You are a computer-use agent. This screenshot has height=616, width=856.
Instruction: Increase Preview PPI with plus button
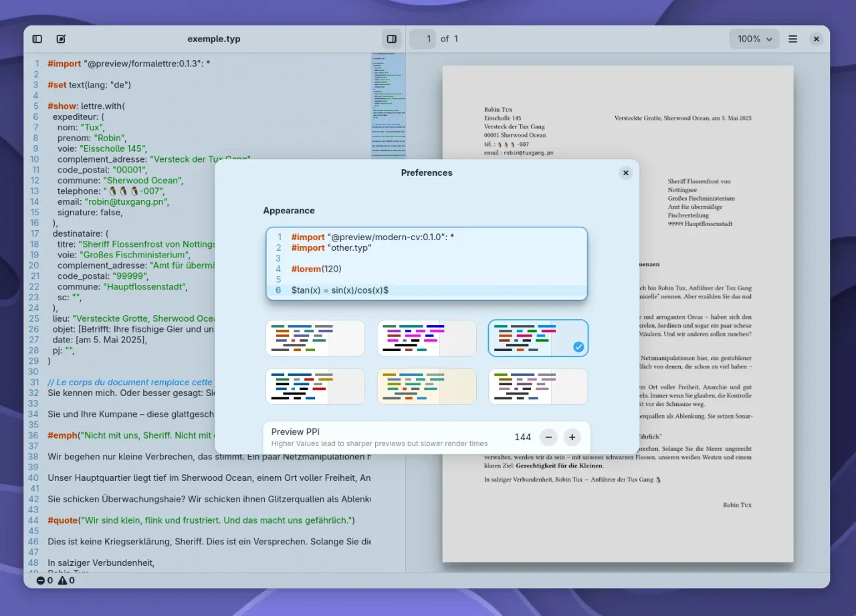[x=572, y=437]
